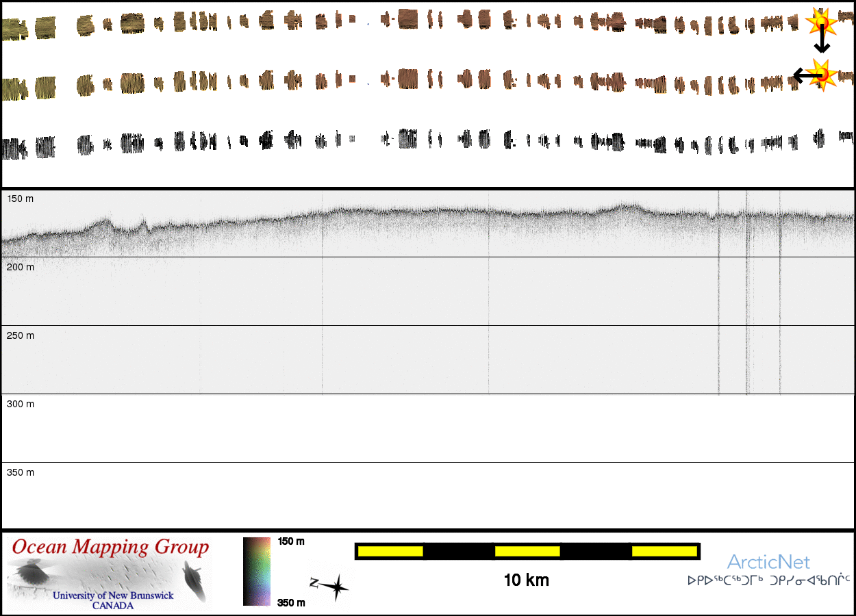Viewport: 856px width, 616px height.
Task: Click the rightmost yellow segment of the scale bar
Action: click(664, 551)
